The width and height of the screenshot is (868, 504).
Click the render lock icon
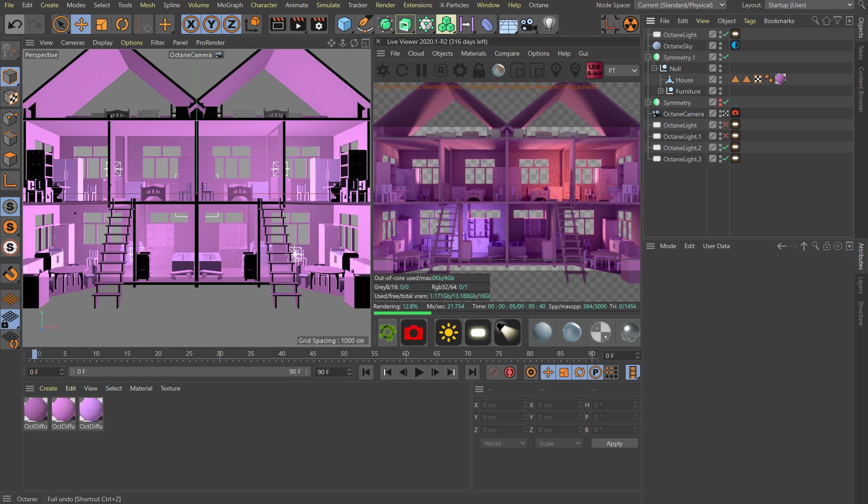[x=479, y=71]
